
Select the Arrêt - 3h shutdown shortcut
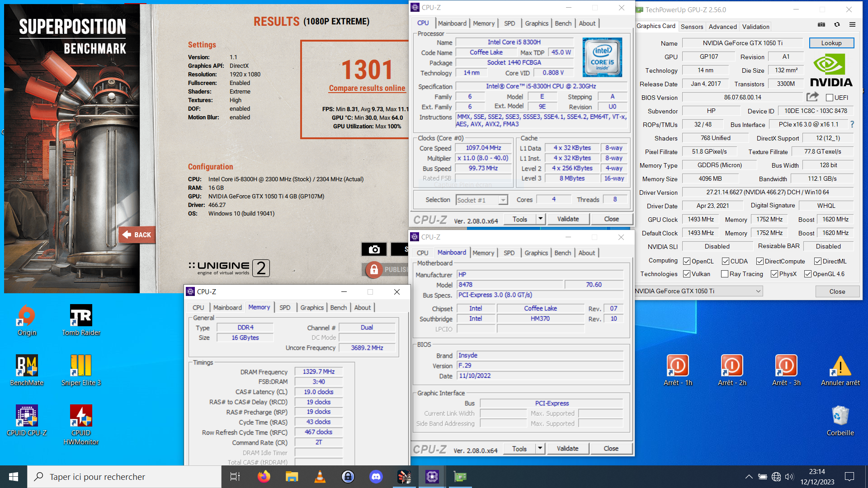(x=786, y=371)
